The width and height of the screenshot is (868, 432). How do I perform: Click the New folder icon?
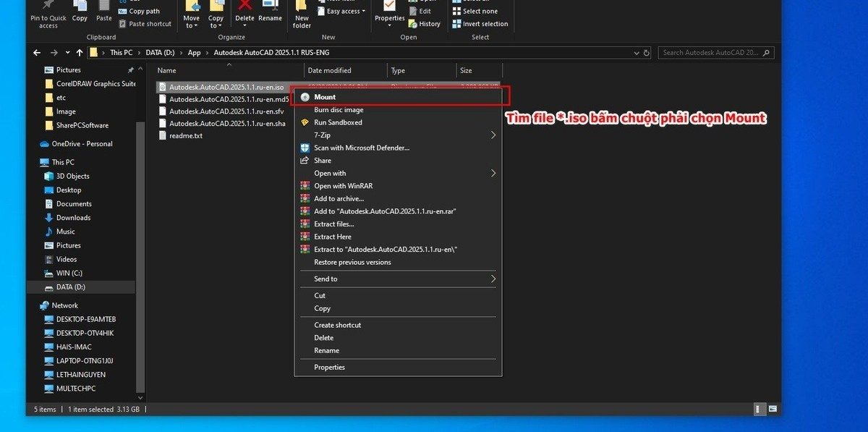coord(301,14)
